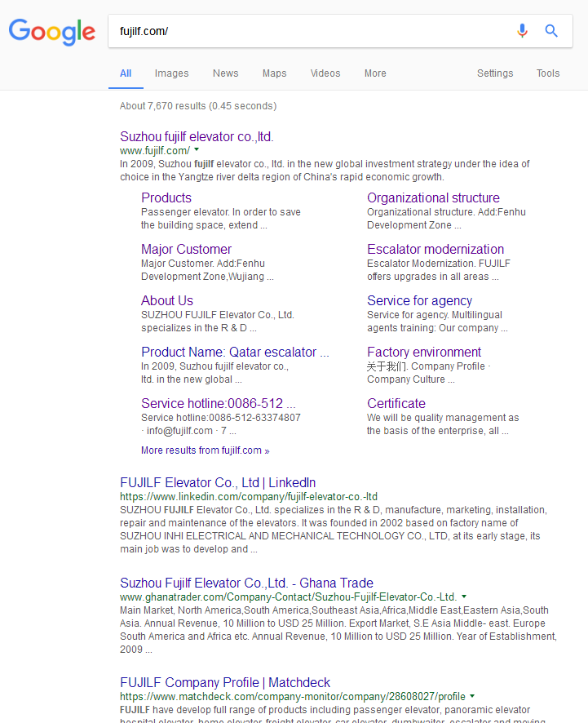Screen dimensions: 588x723
Task: Open search Tools
Action: tap(548, 73)
